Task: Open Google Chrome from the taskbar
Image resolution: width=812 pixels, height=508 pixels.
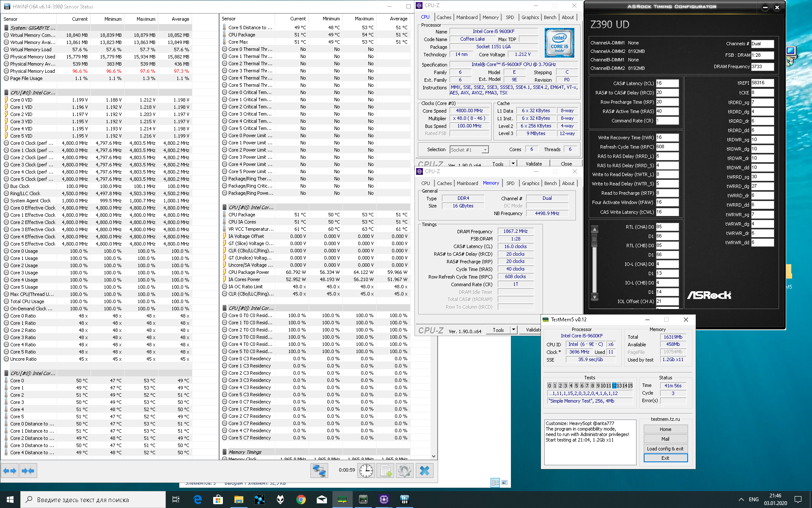Action: (301, 500)
